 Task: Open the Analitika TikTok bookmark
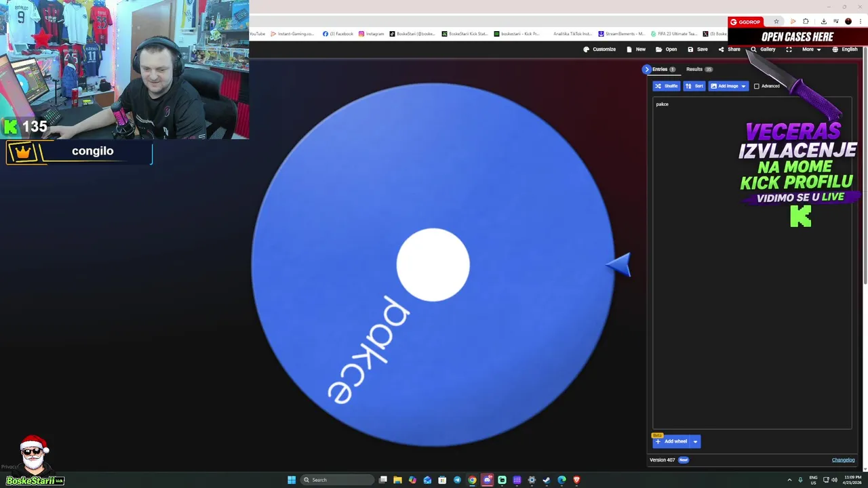tap(572, 33)
